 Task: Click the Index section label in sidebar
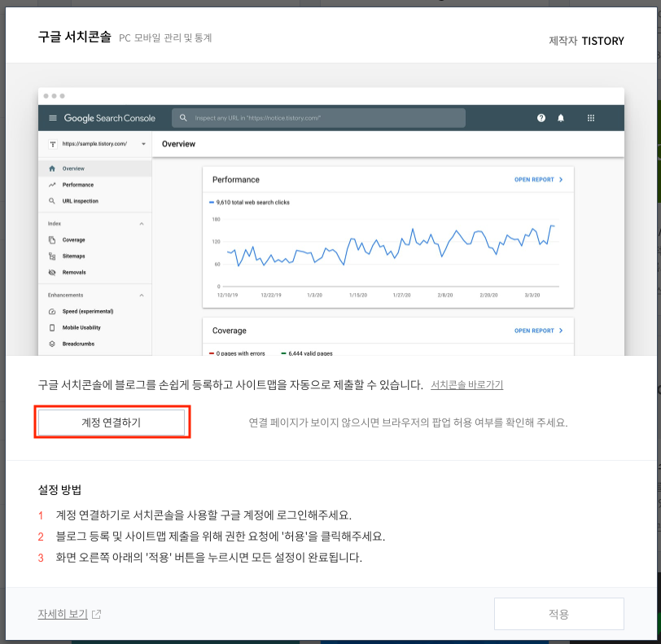(55, 224)
